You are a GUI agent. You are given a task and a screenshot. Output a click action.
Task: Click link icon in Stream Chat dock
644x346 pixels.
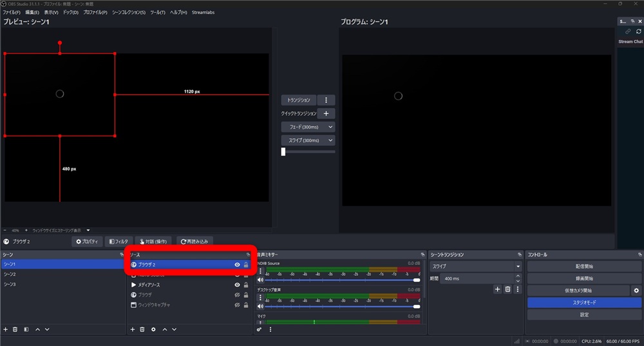click(x=628, y=31)
